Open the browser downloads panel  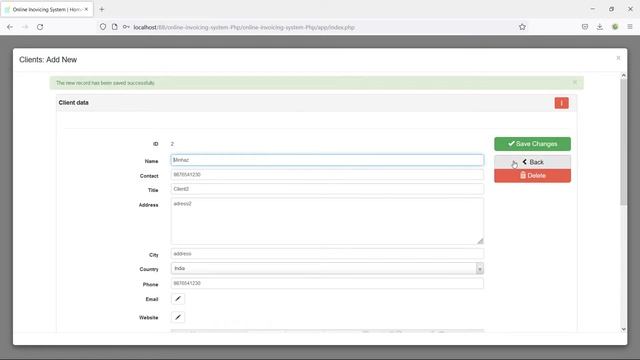pyautogui.click(x=600, y=27)
